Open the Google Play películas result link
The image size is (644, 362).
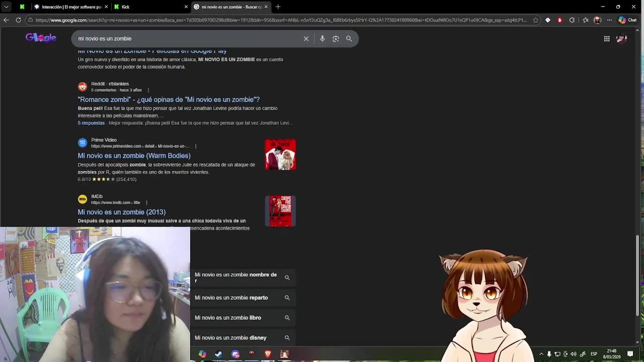point(152,51)
